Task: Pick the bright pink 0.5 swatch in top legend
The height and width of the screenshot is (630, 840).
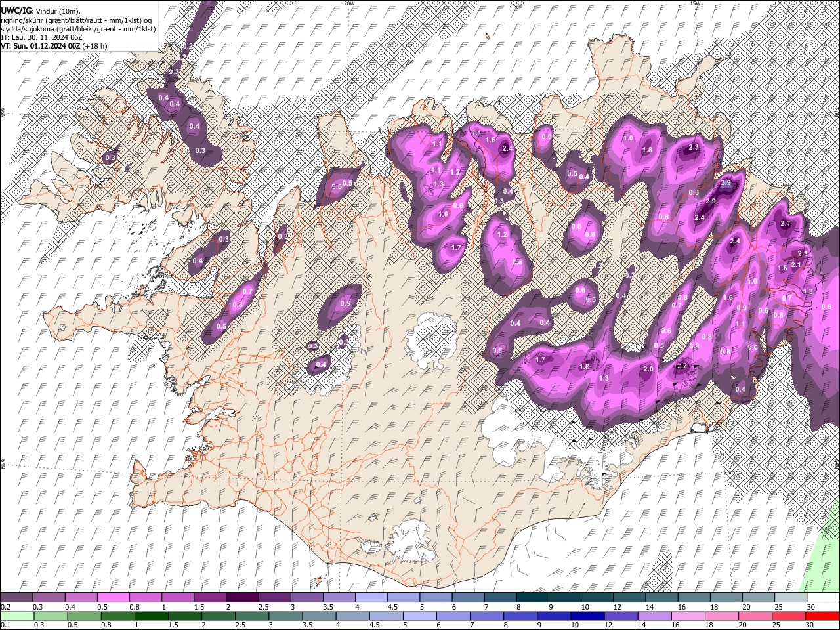Action: pos(113,597)
